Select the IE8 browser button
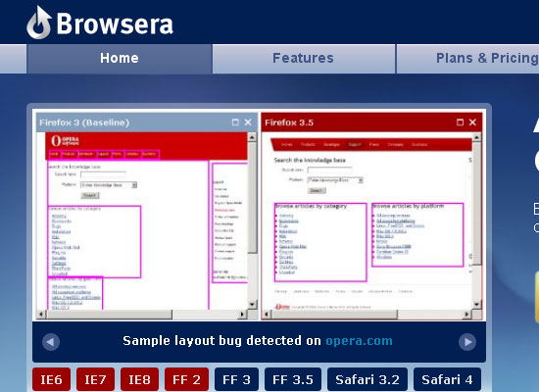Screen dimensions: 539x392 click(x=139, y=379)
